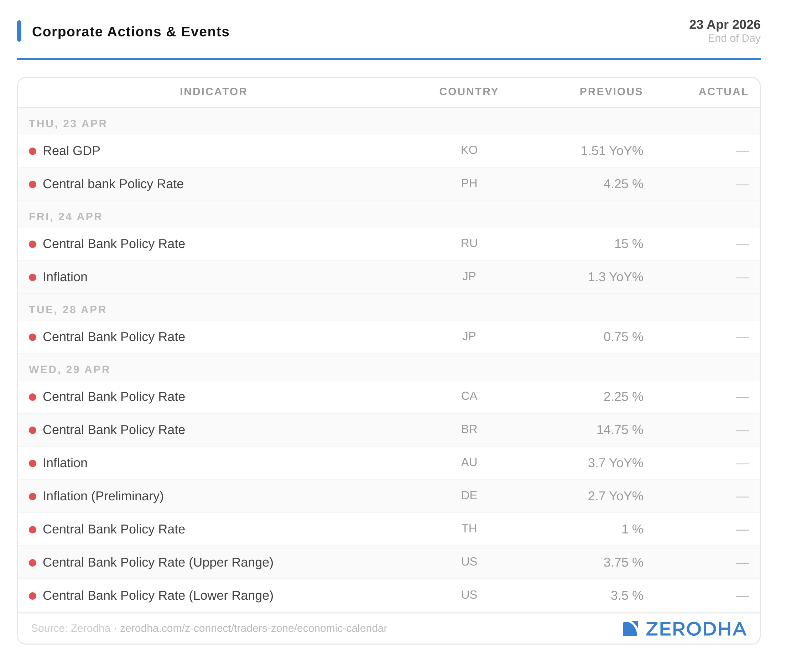Select the WED, 29 APR date group

tap(69, 370)
